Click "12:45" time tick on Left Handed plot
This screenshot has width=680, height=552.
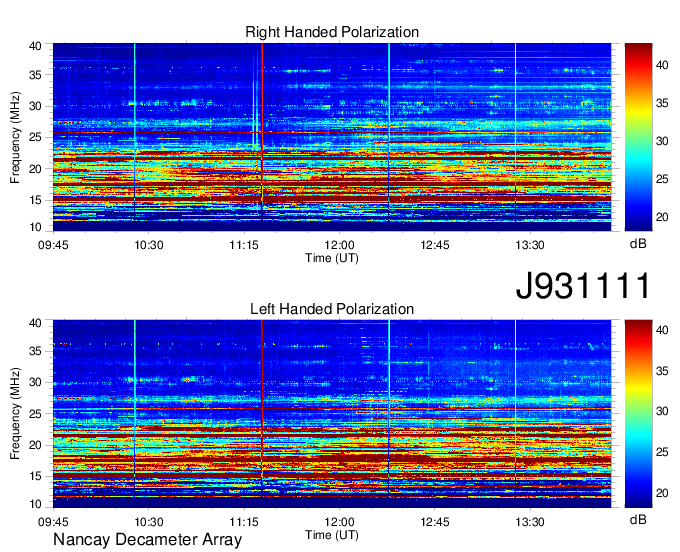click(x=435, y=522)
